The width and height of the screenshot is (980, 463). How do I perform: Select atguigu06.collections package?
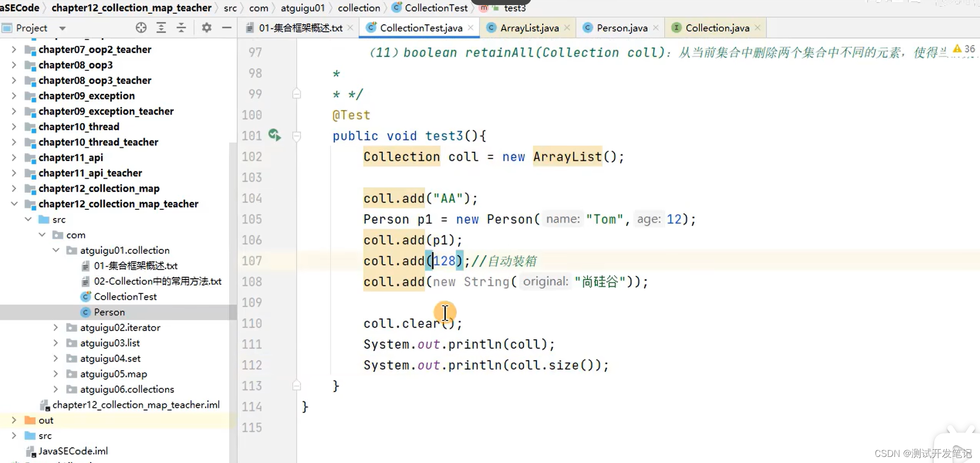click(x=127, y=389)
